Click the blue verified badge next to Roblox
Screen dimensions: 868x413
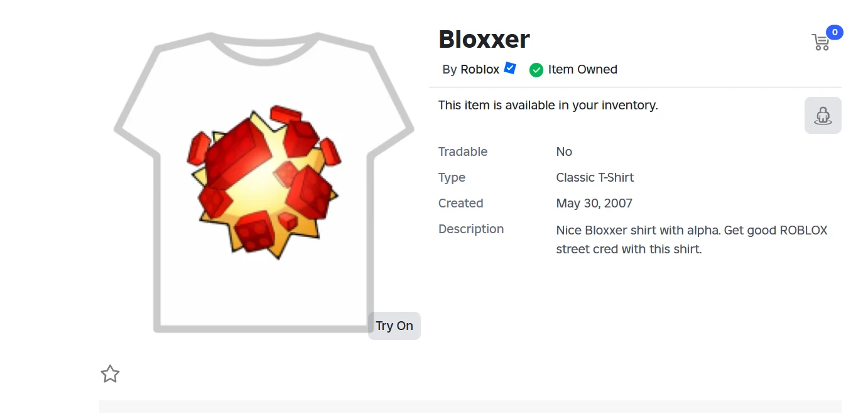[x=510, y=69]
